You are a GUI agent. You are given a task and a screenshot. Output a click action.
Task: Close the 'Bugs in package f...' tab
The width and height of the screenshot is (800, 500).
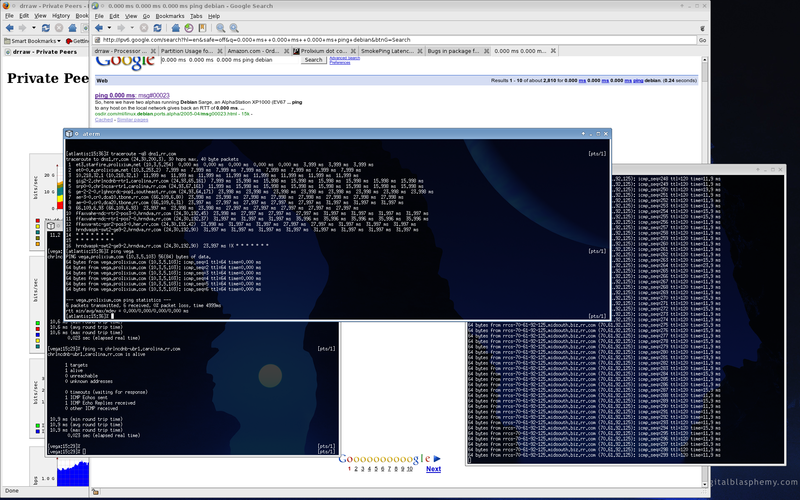tap(486, 51)
